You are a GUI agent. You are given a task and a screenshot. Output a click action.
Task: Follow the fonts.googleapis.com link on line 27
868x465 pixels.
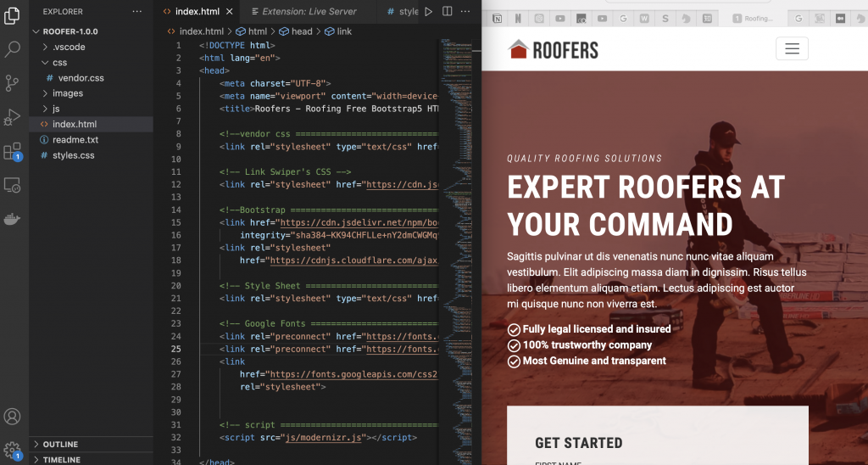353,374
